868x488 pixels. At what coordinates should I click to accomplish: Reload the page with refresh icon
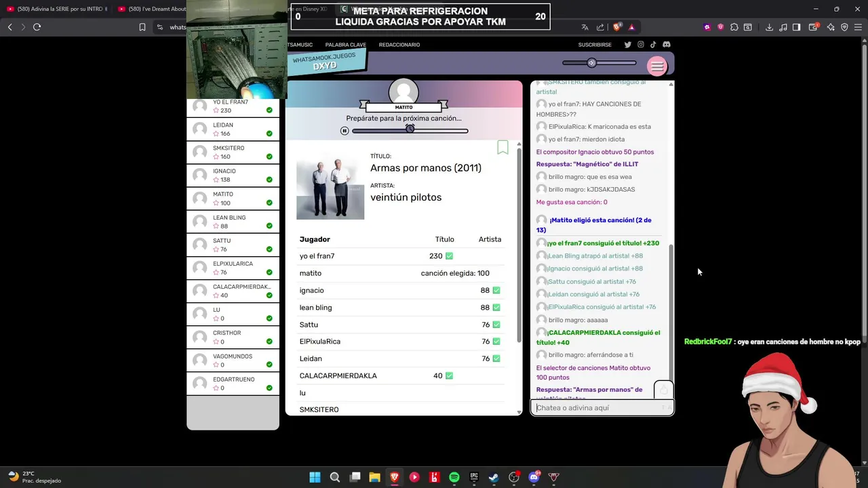(x=37, y=27)
